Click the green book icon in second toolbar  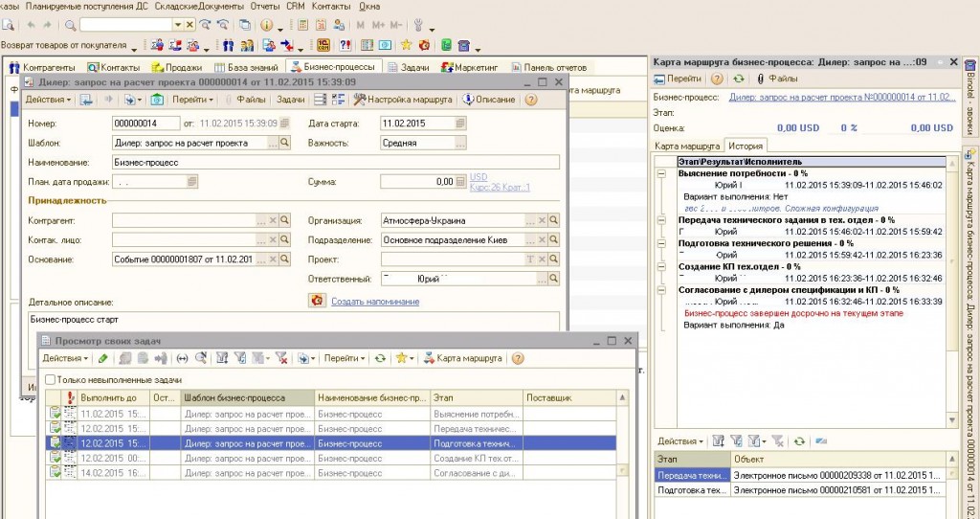(x=446, y=45)
